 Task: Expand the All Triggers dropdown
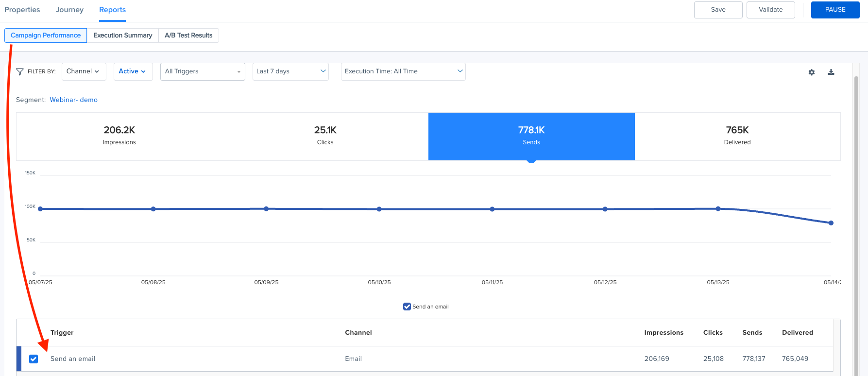(203, 71)
